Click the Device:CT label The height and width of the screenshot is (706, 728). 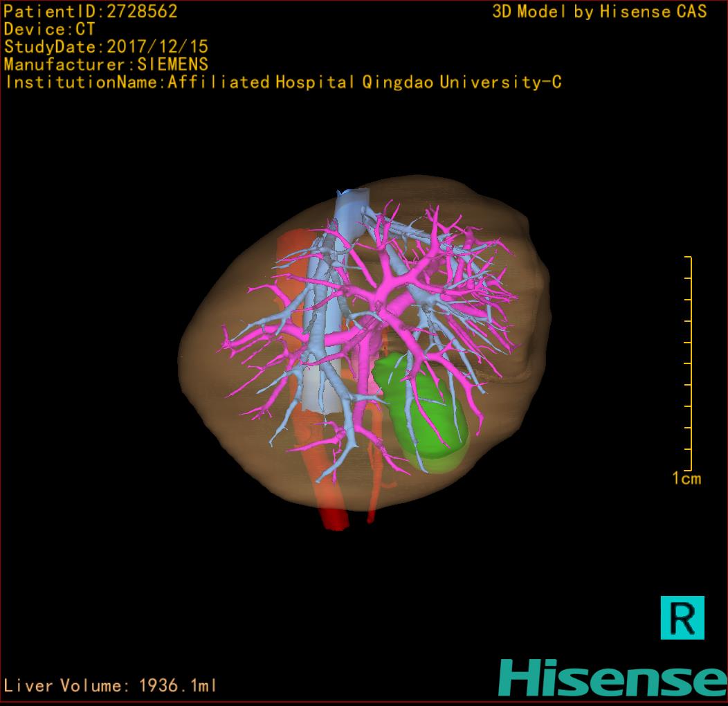pos(49,29)
